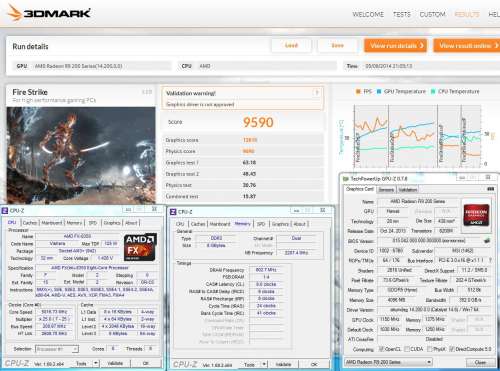Image resolution: width=500 pixels, height=371 pixels.
Task: Click the Combined test row label
Action: 182,196
